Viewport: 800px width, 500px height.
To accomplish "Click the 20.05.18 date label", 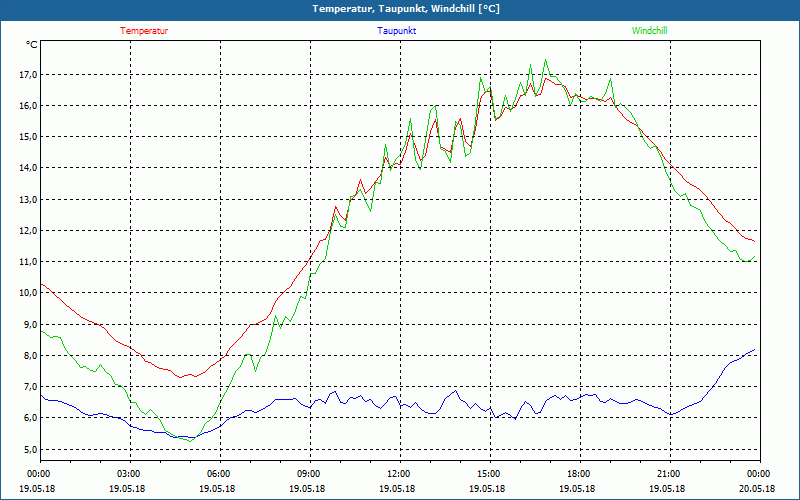I will point(757,488).
